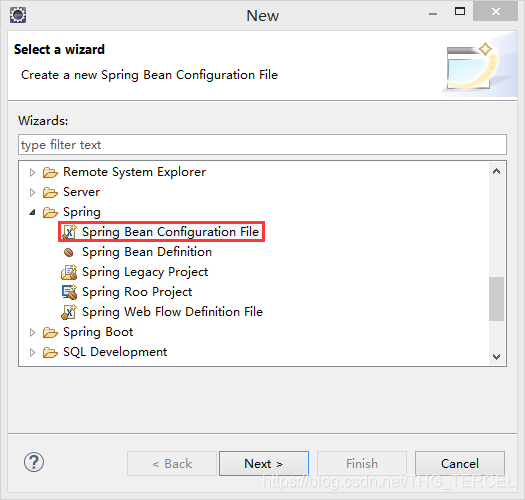Click the Remote System Explorer folder icon

[x=50, y=172]
